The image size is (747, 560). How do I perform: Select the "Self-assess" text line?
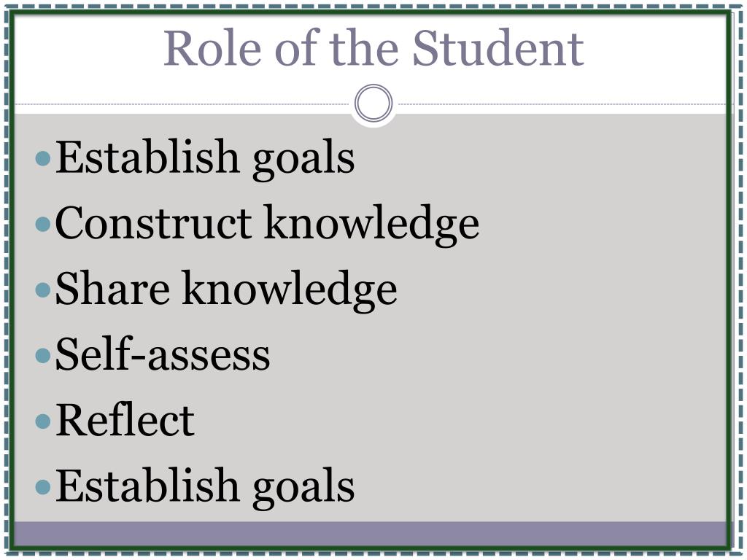pyautogui.click(x=163, y=354)
